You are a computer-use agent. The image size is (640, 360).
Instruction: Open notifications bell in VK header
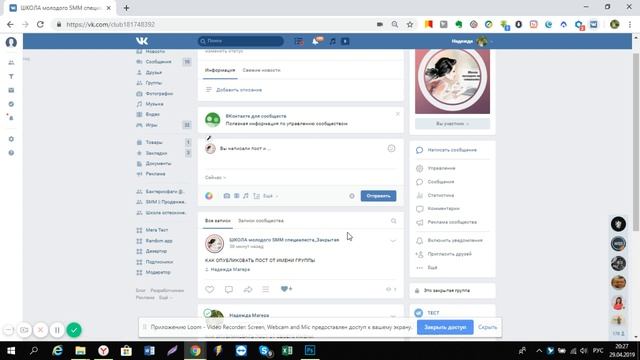[316, 41]
